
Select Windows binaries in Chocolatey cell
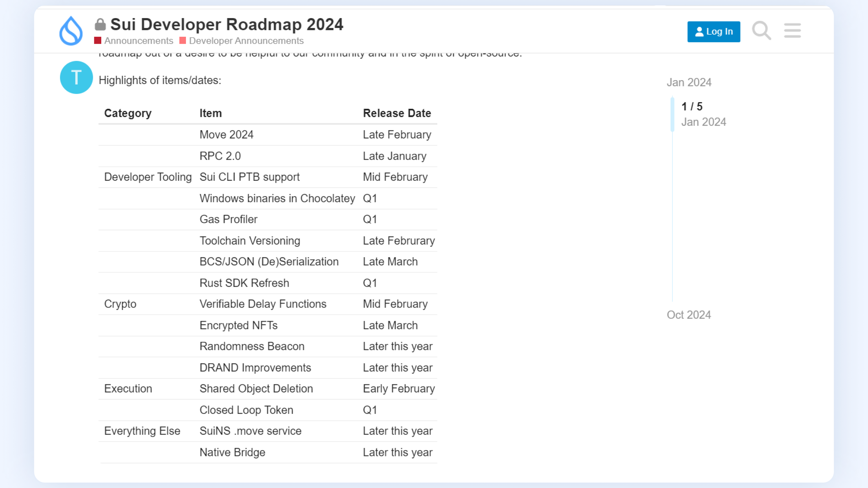tap(277, 199)
